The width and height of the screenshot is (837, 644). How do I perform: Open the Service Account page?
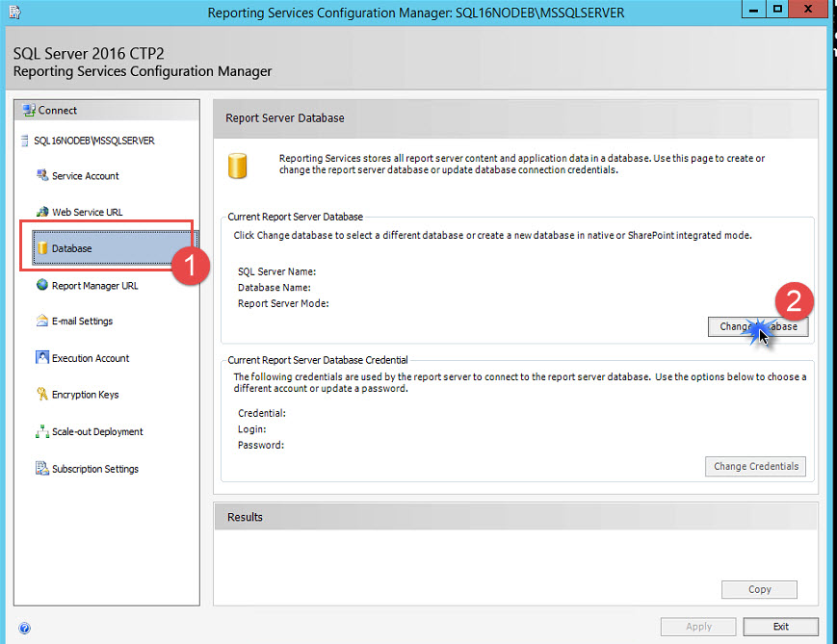tap(86, 175)
